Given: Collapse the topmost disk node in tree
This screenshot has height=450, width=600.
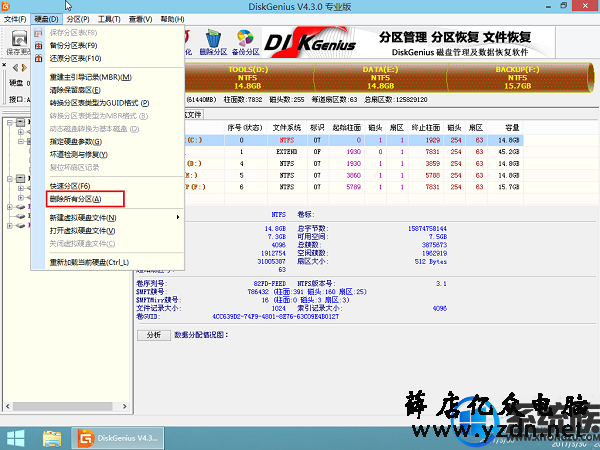Looking at the screenshot, I should [10, 122].
